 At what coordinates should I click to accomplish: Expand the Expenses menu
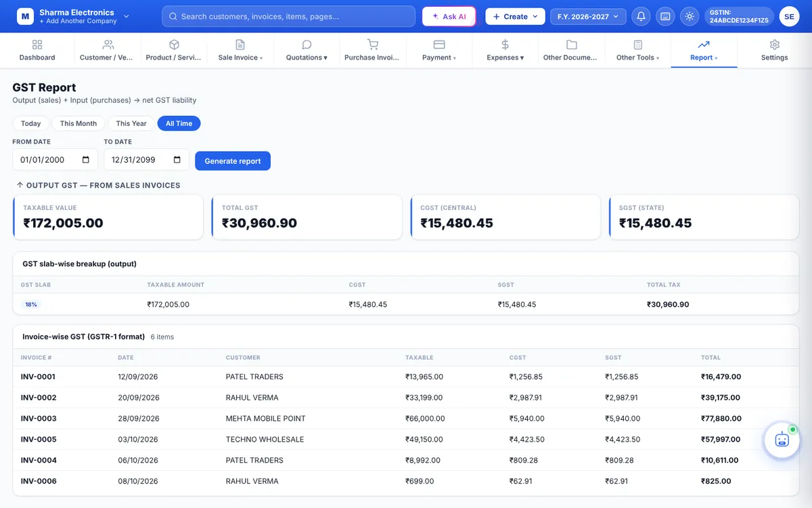pyautogui.click(x=505, y=51)
